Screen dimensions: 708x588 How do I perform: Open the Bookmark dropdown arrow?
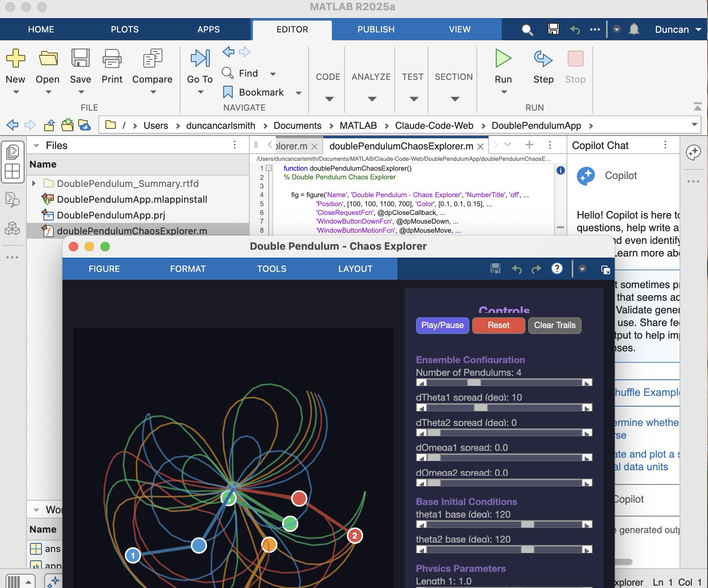tap(299, 93)
